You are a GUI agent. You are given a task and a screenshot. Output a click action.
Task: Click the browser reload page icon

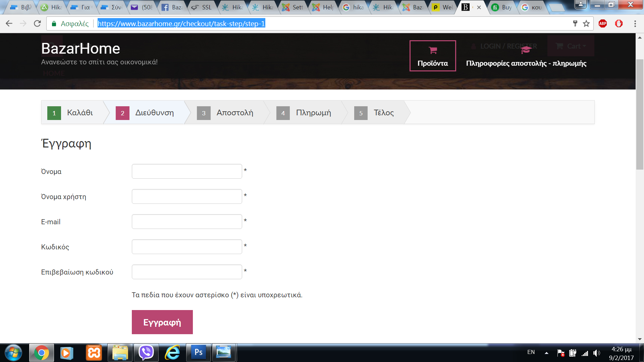point(37,23)
